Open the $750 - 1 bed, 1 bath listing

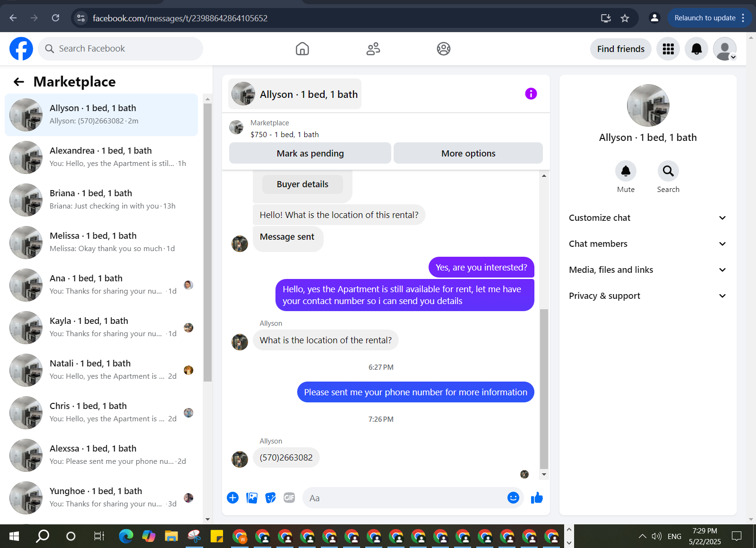284,134
